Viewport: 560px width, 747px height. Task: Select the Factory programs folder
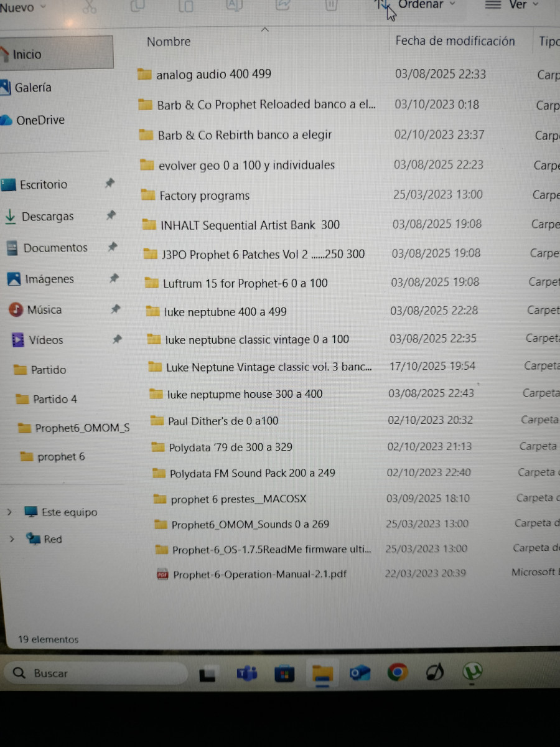click(204, 195)
